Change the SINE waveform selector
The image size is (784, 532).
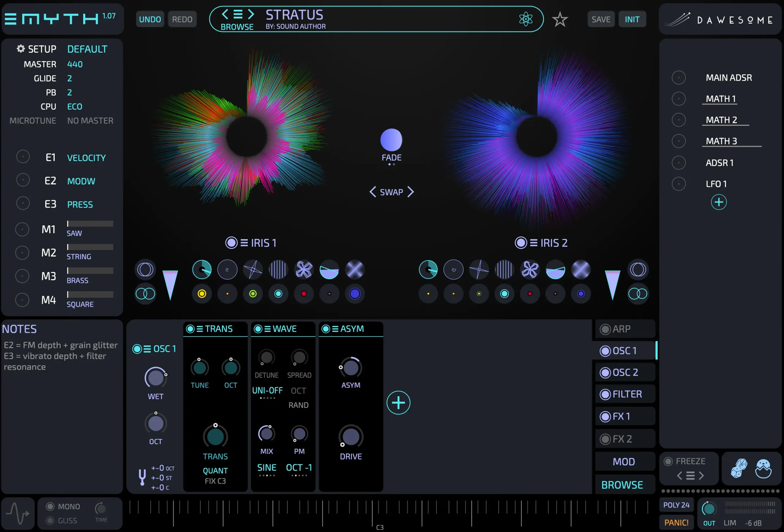pos(266,468)
